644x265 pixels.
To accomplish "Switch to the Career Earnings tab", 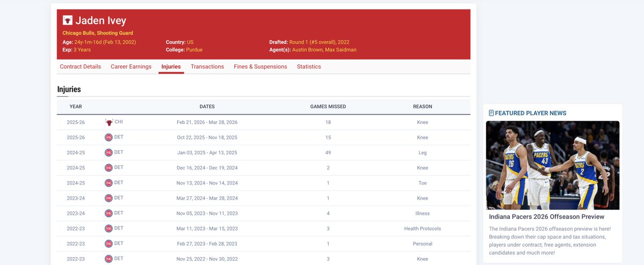I will 131,67.
